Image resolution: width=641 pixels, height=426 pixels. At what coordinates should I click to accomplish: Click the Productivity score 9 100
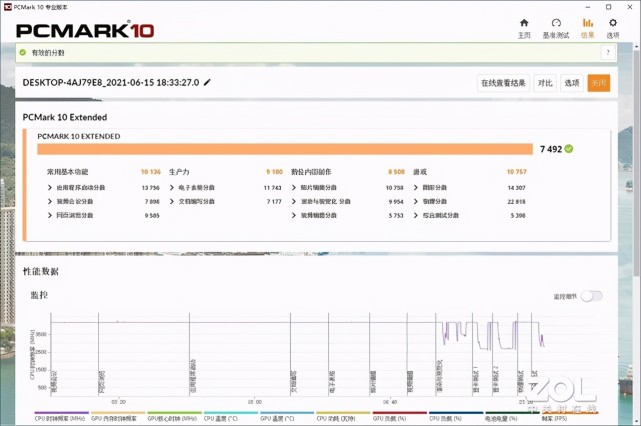click(x=274, y=172)
